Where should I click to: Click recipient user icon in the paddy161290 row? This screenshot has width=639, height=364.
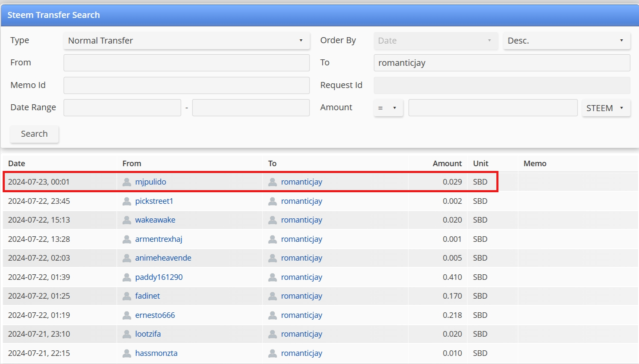pos(272,277)
